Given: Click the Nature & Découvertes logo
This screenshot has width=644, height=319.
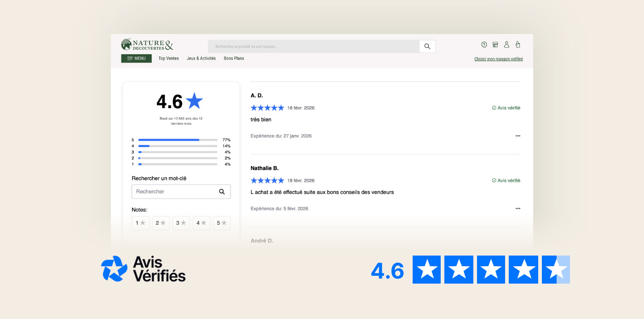Looking at the screenshot, I should point(147,45).
